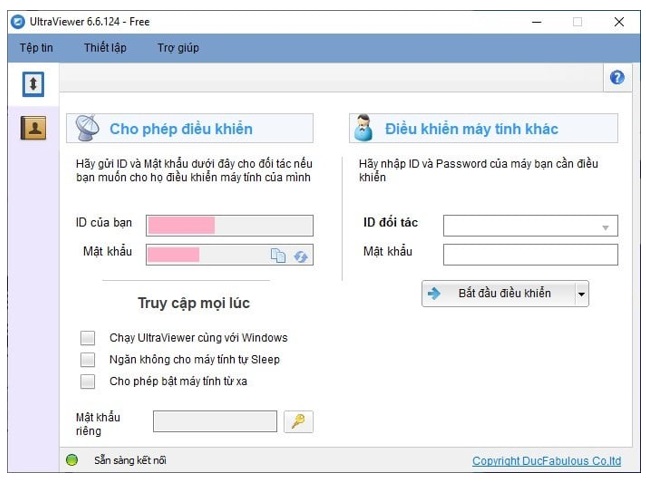Open the Copyright DucFabulous Co.ltd link
Image resolution: width=646 pixels, height=484 pixels.
click(x=546, y=461)
